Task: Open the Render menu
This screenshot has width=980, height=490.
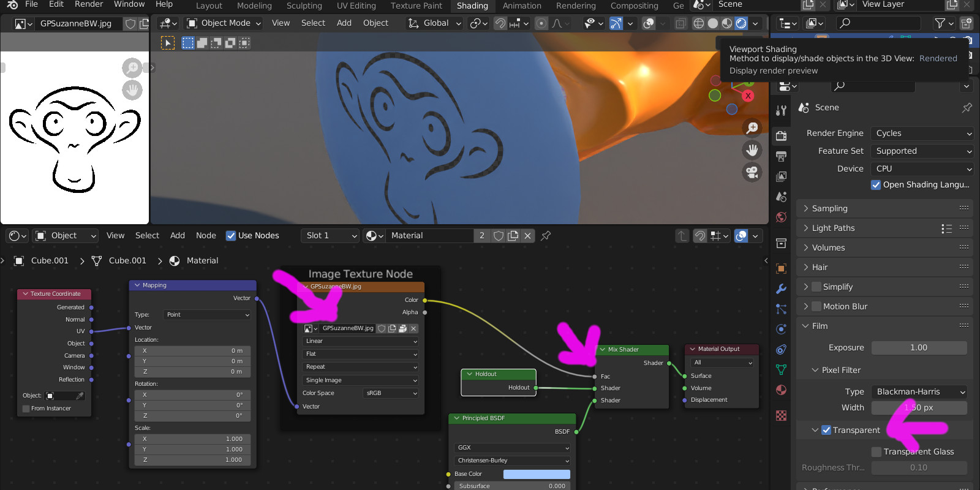Action: click(x=89, y=4)
